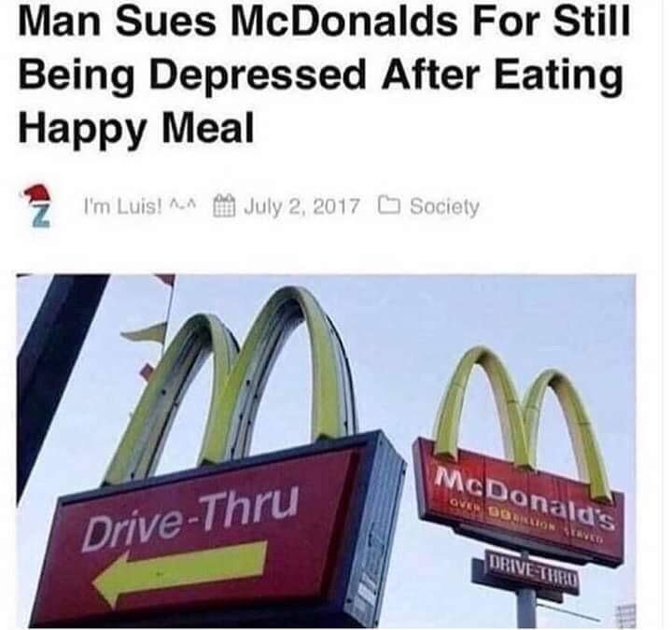The image size is (672, 630).
Task: Click the folder icon before Society
Action: click(388, 205)
